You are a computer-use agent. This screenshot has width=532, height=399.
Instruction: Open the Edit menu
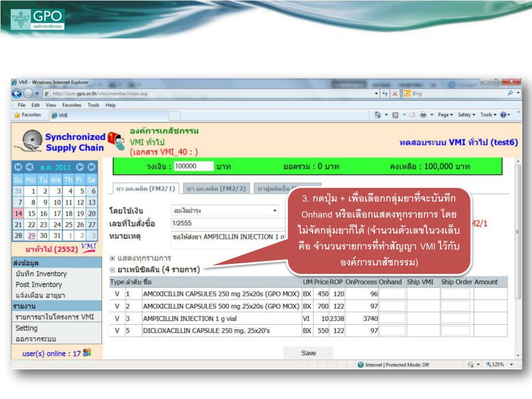pyautogui.click(x=36, y=105)
